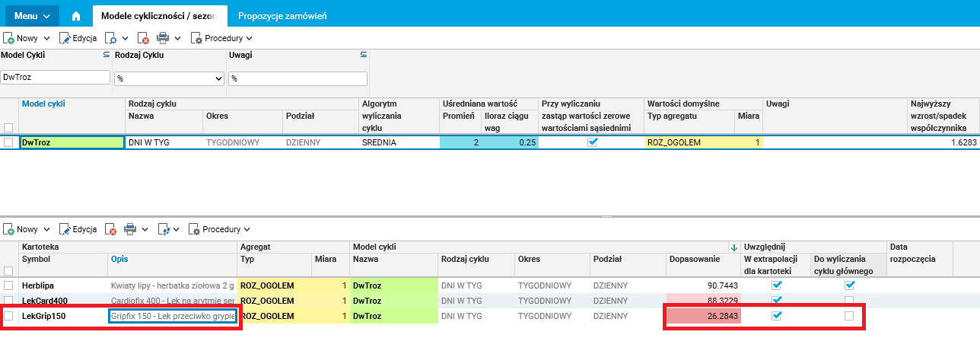Toggle W extrapolacji checkbox for Herblipa
980x354 pixels.
point(777,285)
